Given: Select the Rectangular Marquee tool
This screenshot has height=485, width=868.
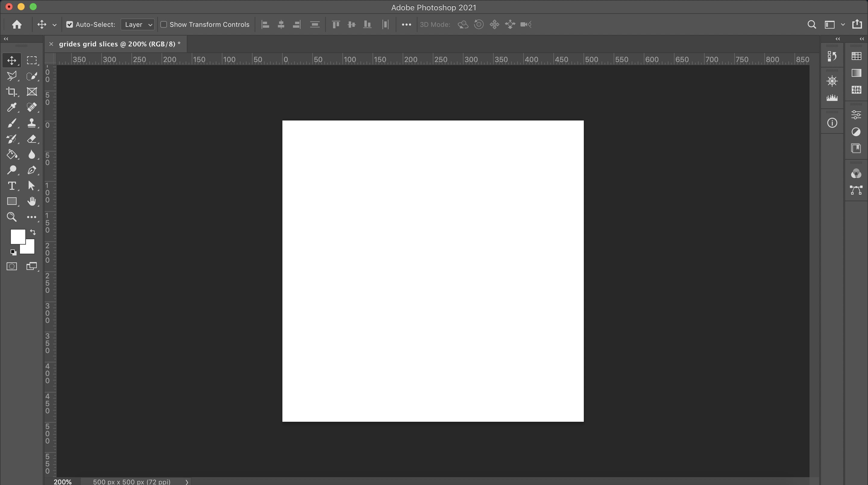Looking at the screenshot, I should (32, 60).
